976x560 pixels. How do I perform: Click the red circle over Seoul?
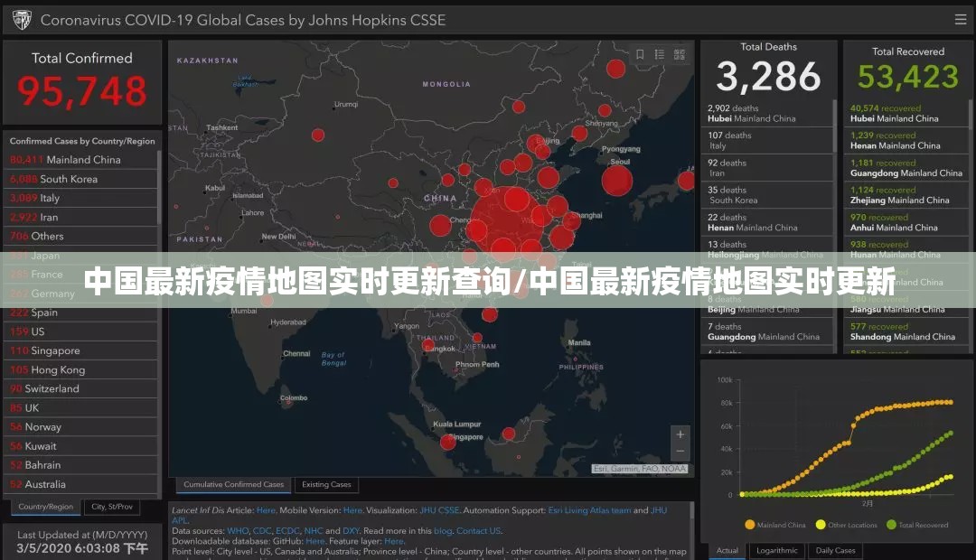point(617,180)
